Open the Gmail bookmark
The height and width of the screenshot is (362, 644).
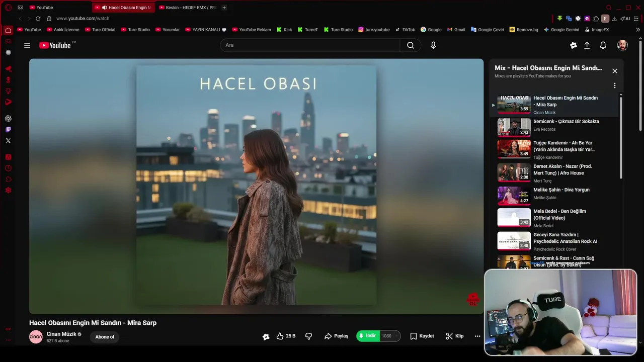456,30
